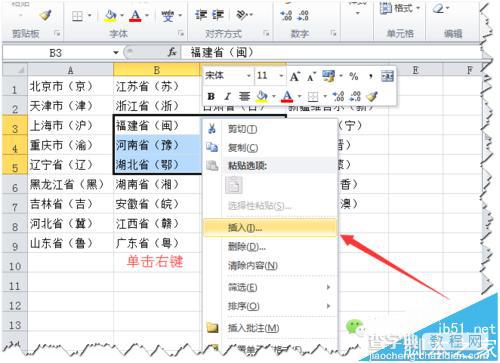
Task: Select column E header
Action: (x=415, y=70)
